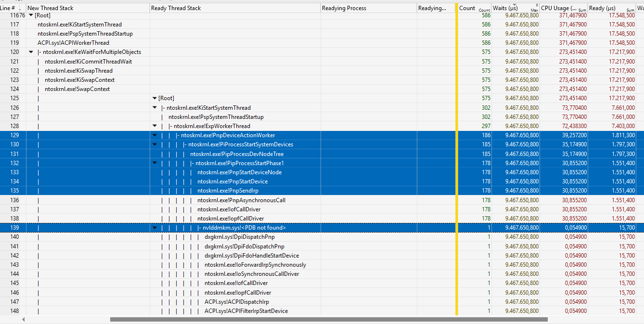Image resolution: width=644 pixels, height=324 pixels.
Task: Select ntoskrnl.exe!SwapContext row
Action: [x=77, y=89]
